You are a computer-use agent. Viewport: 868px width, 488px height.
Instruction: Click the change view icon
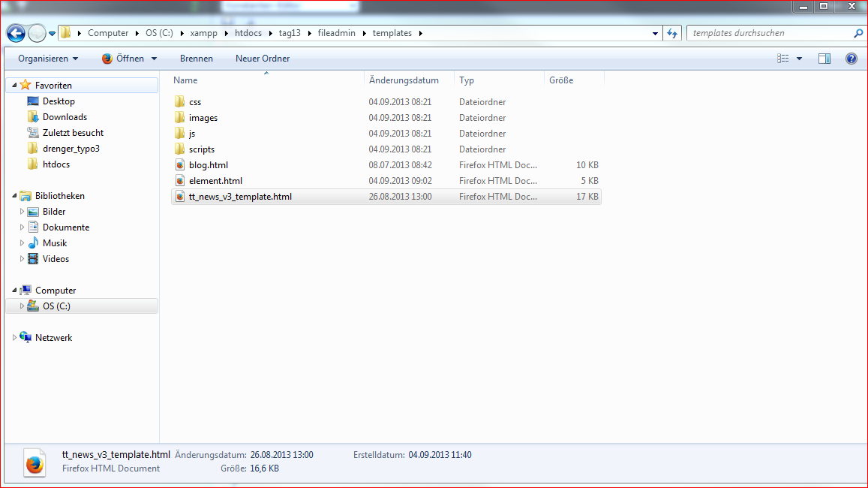tap(782, 59)
